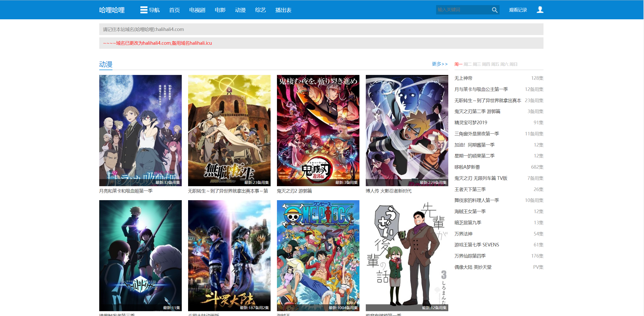
Task: Select the 周五 schedule tab
Action: (495, 64)
